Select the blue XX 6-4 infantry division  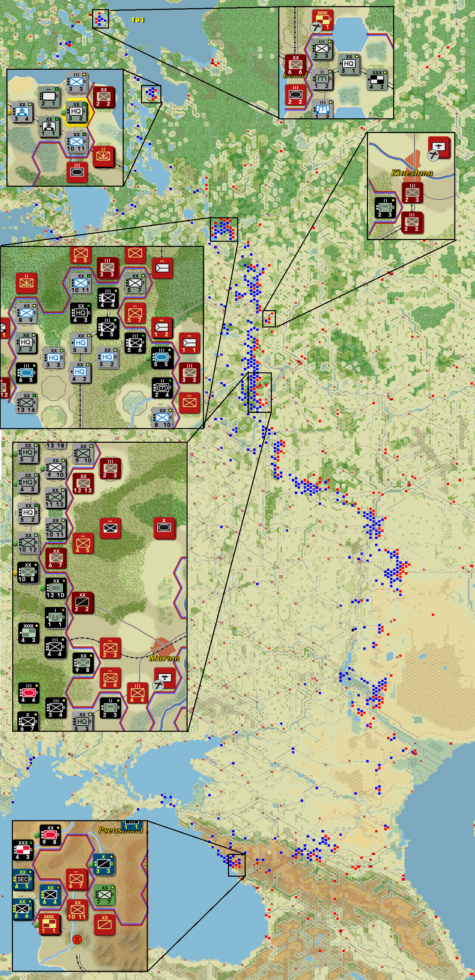point(50,895)
